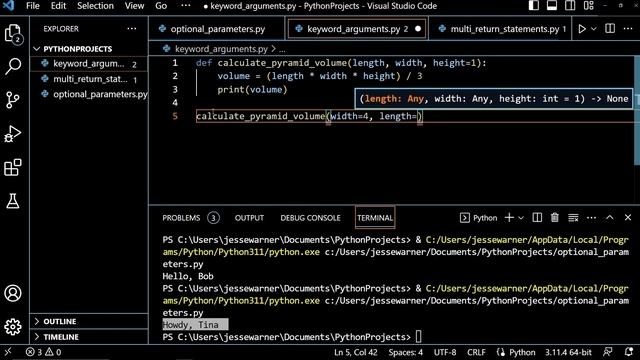Create a new terminal with plus icon

point(509,218)
